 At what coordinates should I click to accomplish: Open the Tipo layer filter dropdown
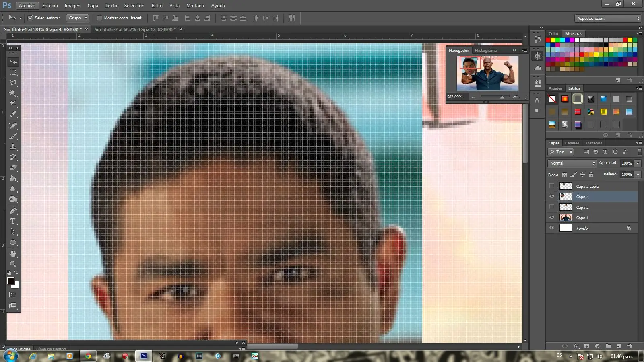561,152
